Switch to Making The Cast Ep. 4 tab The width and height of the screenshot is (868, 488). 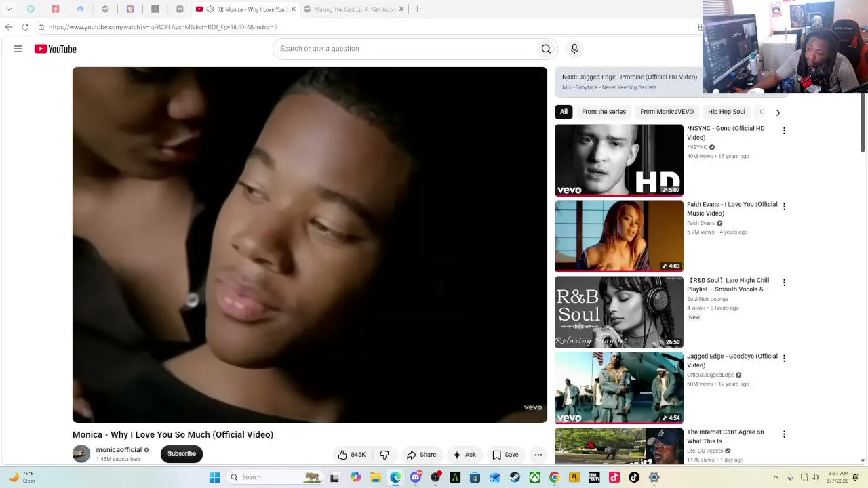tap(350, 9)
